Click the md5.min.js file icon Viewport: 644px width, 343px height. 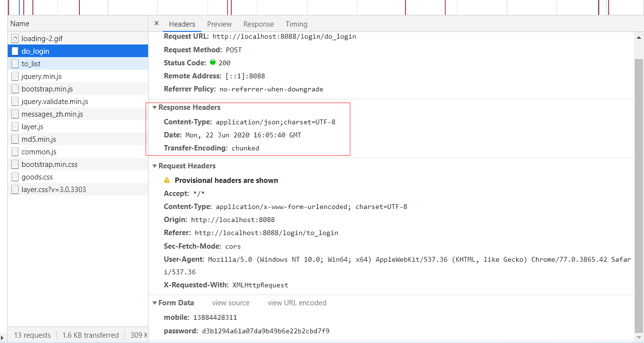pos(15,139)
